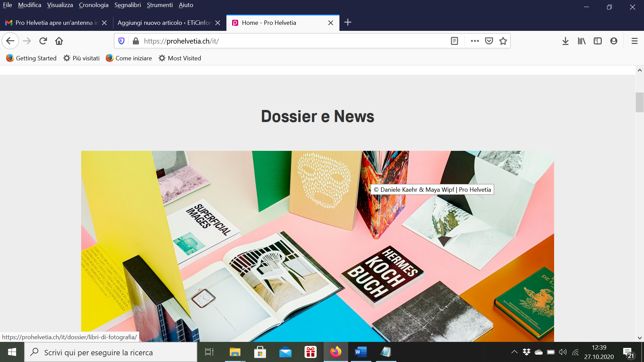Open Più visitati bookmark folder
The image size is (644, 362).
[82, 58]
